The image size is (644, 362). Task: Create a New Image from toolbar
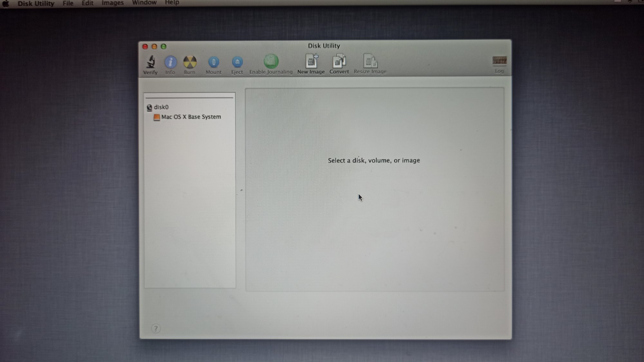point(311,61)
